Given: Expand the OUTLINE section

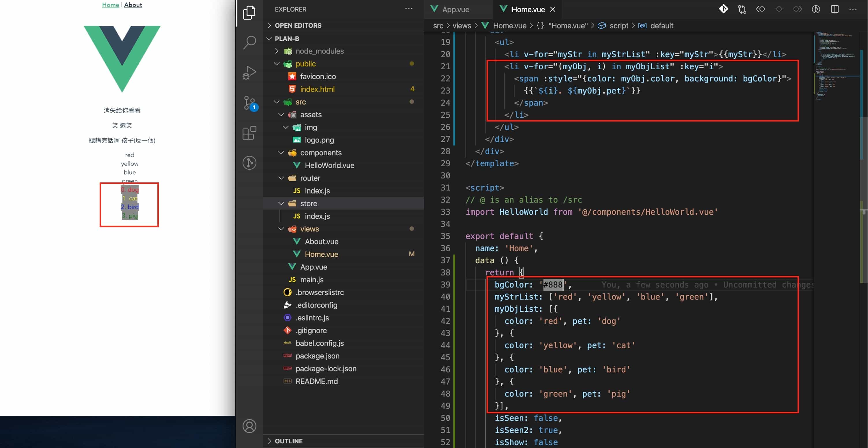Looking at the screenshot, I should (x=288, y=441).
